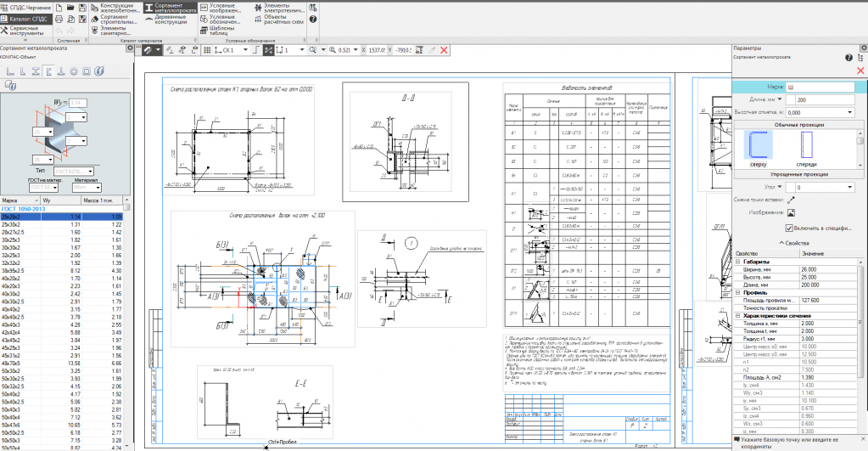Viewport: 868px width, 451px height.
Task: Open Сортамент строительных catalog
Action: 115,19
